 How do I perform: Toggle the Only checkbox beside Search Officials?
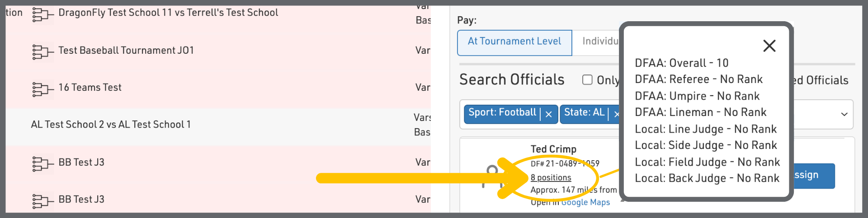(587, 80)
